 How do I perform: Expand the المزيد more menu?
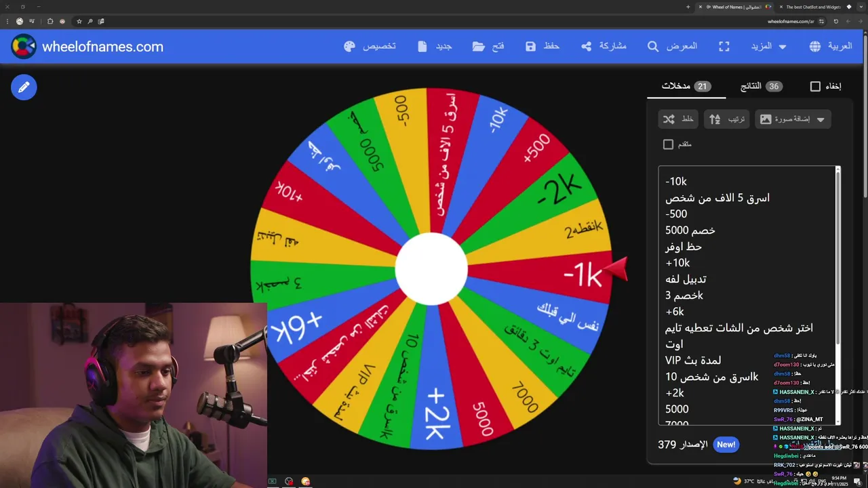point(769,46)
